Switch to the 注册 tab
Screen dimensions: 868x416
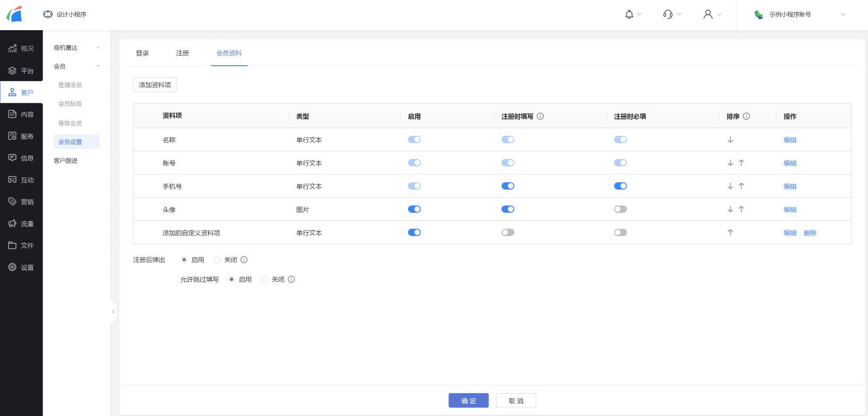(183, 53)
